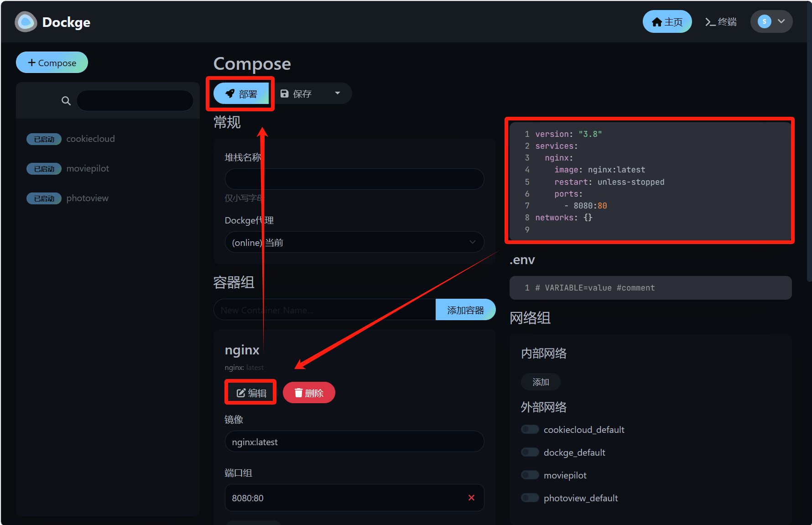Open the Dockge代理 agent dropdown

tap(354, 242)
